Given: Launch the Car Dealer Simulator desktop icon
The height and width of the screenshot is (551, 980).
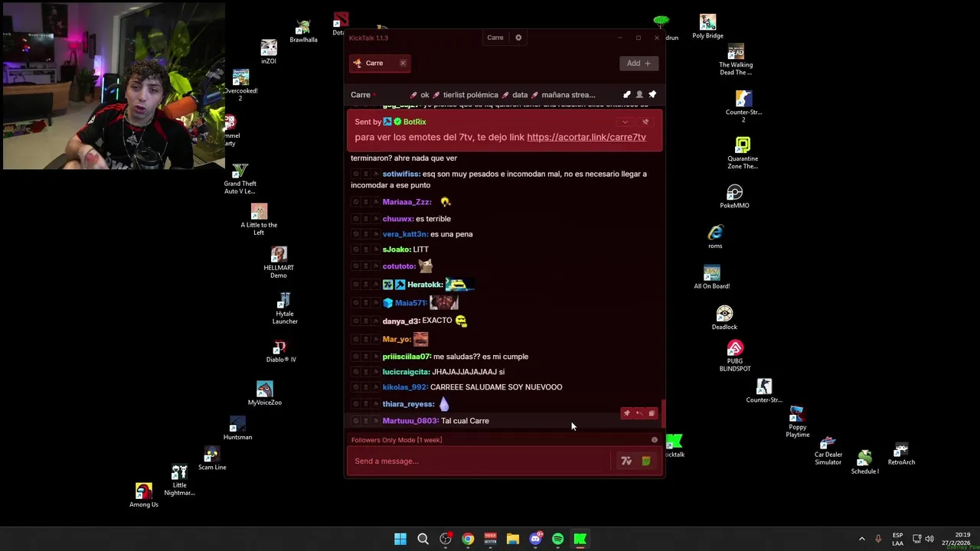Looking at the screenshot, I should (x=828, y=452).
